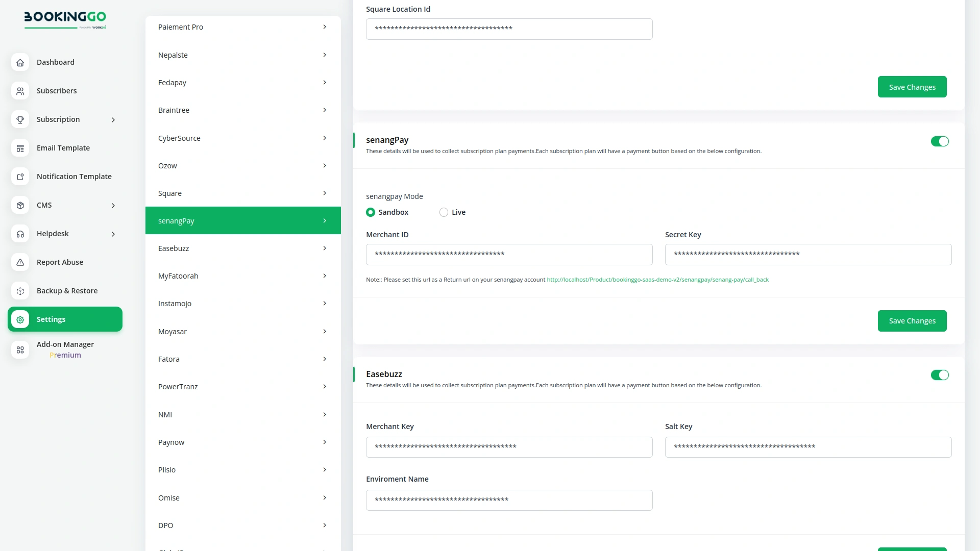Select the Sandbox radio button
This screenshot has height=551, width=980.
371,212
